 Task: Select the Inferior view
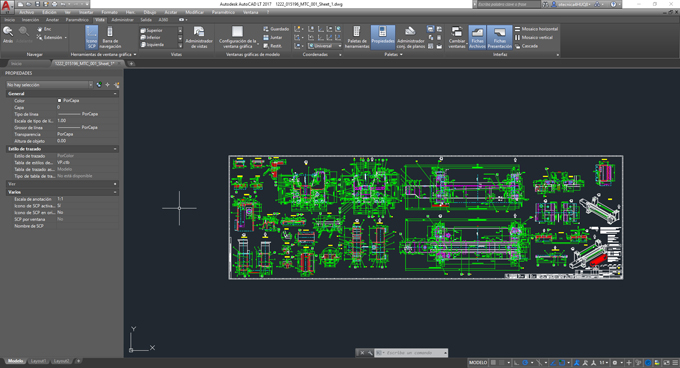[150, 37]
